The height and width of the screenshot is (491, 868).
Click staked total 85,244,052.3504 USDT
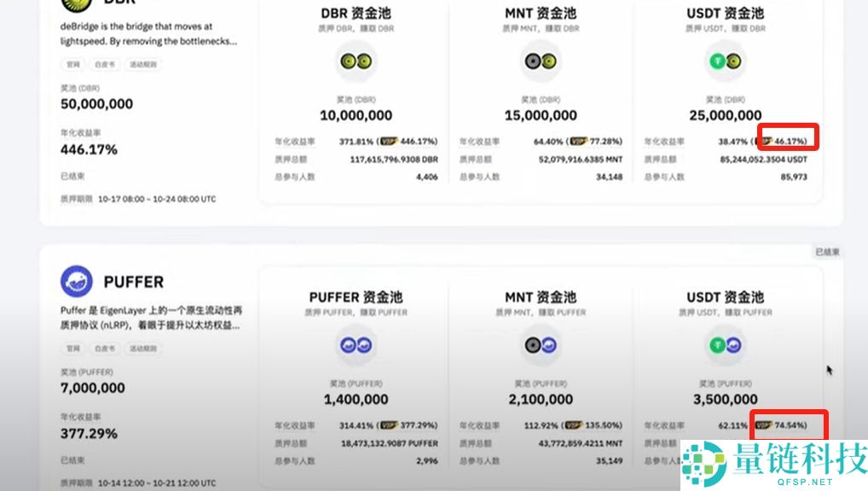click(x=763, y=159)
